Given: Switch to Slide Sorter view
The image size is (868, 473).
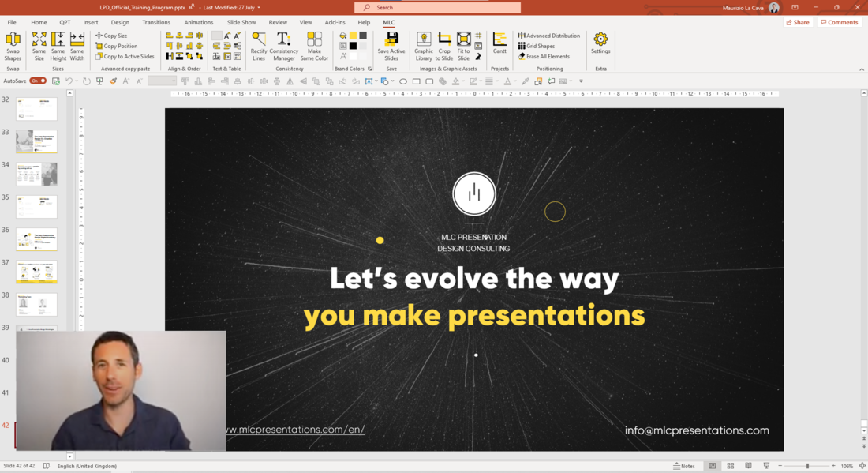Looking at the screenshot, I should point(730,466).
